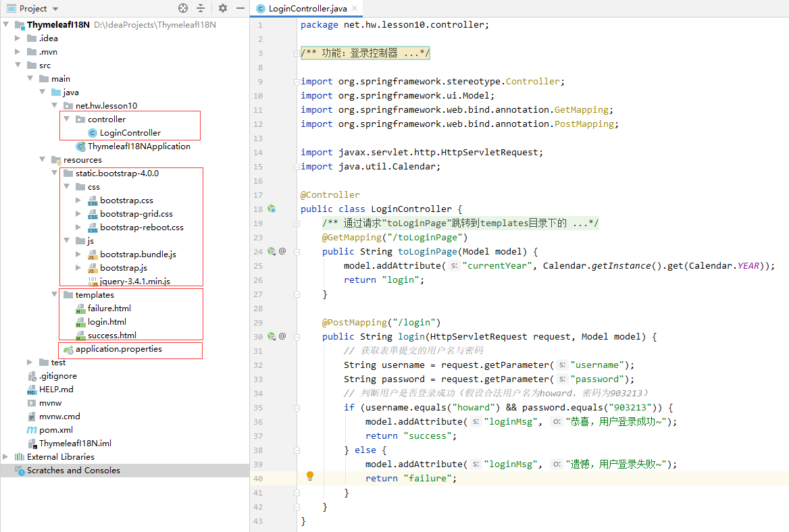Click request mapping @ icon on line 30

(x=282, y=336)
